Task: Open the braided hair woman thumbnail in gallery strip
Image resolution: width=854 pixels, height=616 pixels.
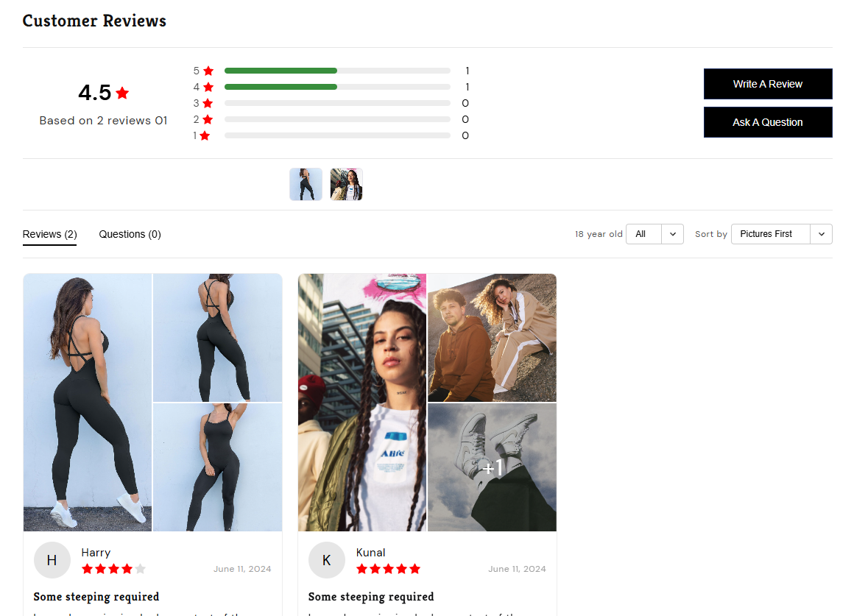Action: coord(347,184)
